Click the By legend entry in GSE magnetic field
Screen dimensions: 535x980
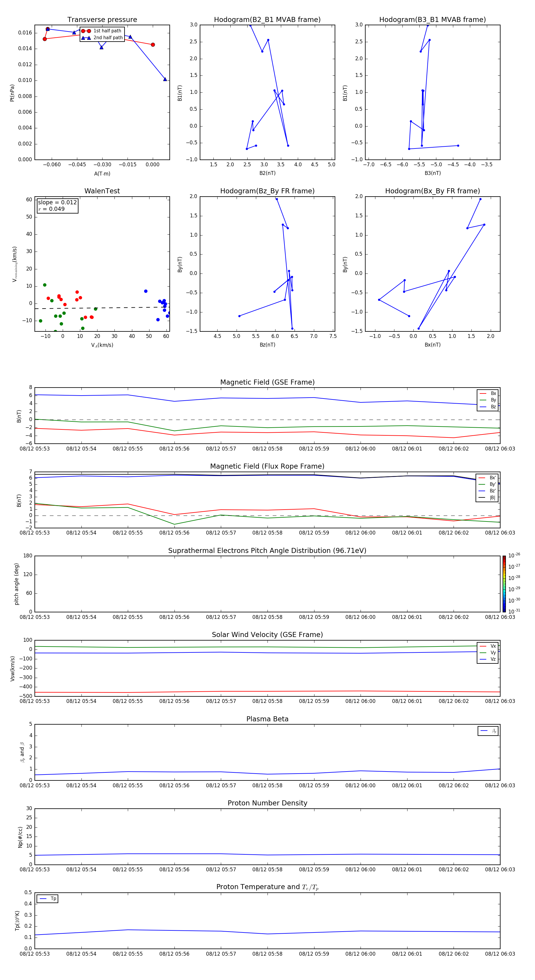(488, 400)
